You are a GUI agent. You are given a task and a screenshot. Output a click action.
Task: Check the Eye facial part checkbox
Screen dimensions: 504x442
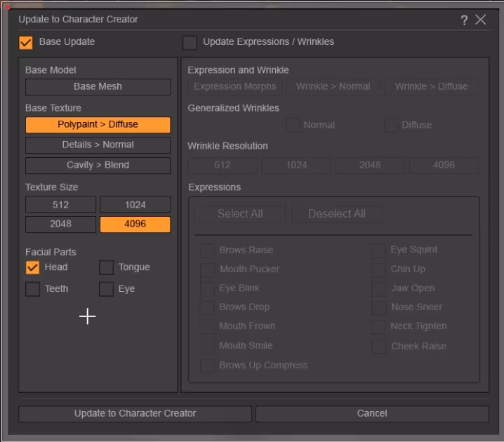[x=107, y=289]
